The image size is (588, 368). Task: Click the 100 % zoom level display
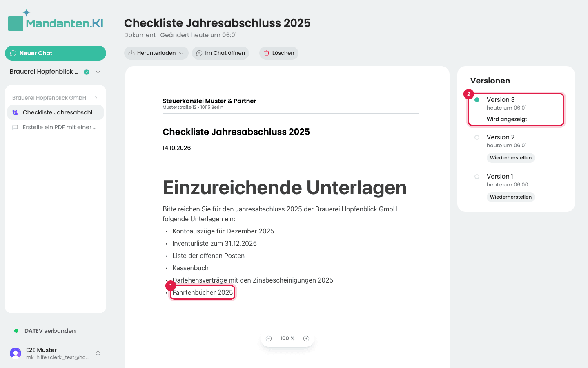coord(287,339)
